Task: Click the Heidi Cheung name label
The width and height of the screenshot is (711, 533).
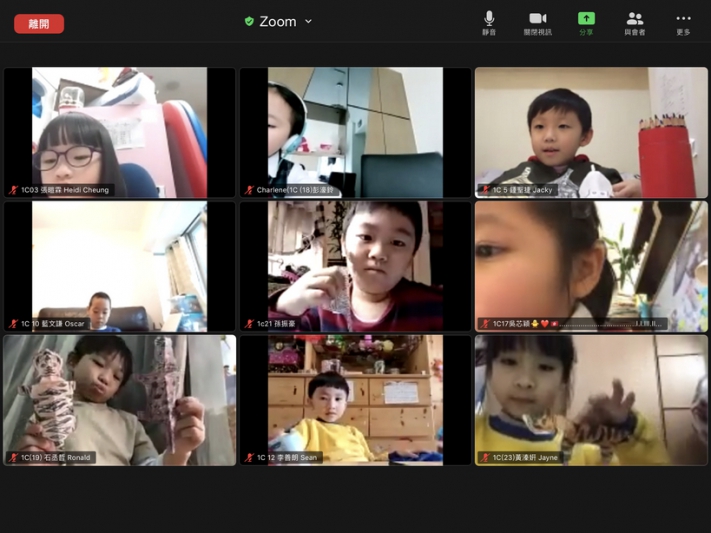Action: tap(66, 190)
